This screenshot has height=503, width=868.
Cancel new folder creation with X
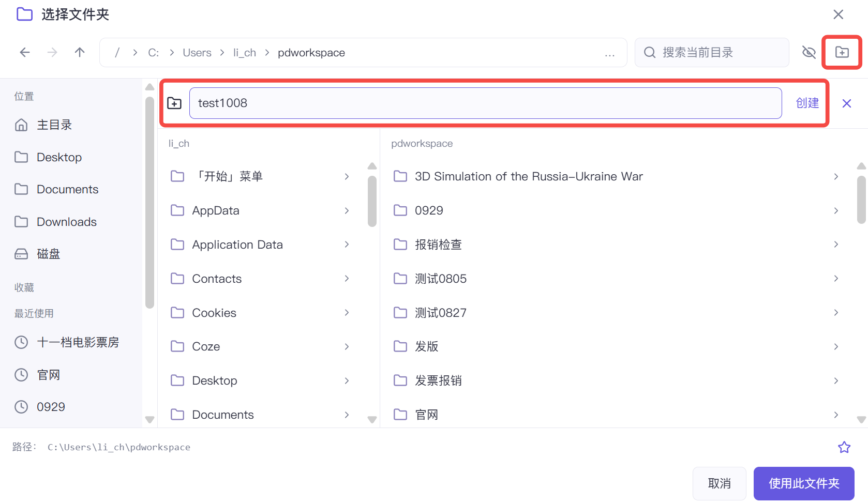pyautogui.click(x=847, y=103)
